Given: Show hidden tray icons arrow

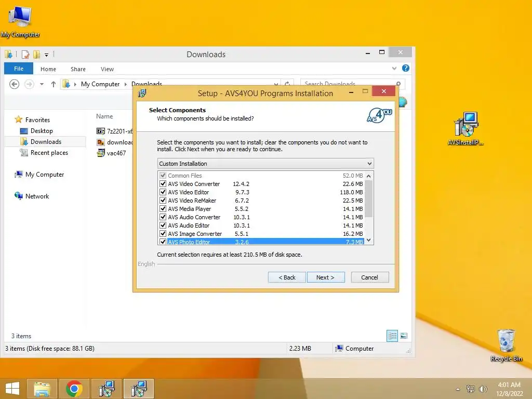Looking at the screenshot, I should pos(458,389).
